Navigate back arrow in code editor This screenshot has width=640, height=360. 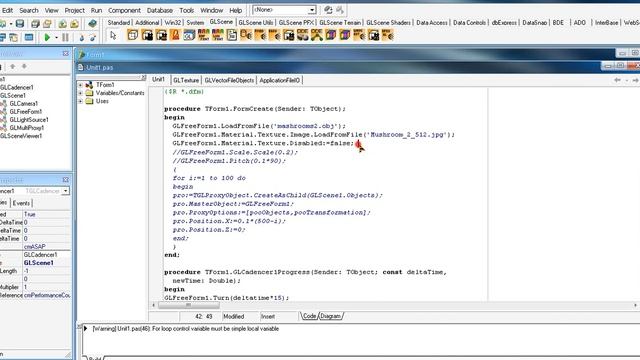coord(617,80)
